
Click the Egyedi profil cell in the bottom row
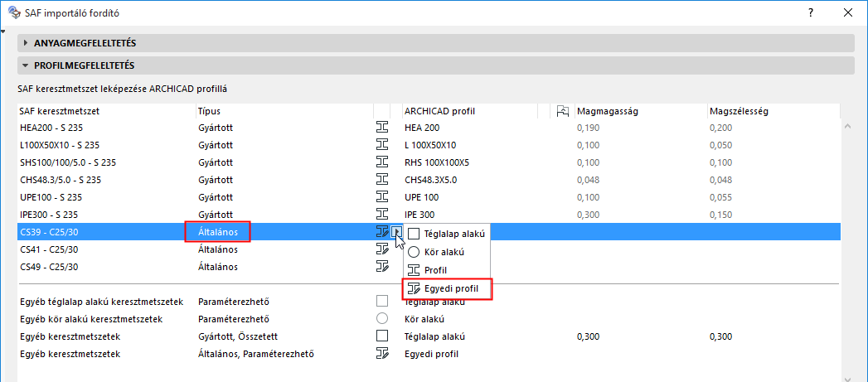pyautogui.click(x=432, y=353)
